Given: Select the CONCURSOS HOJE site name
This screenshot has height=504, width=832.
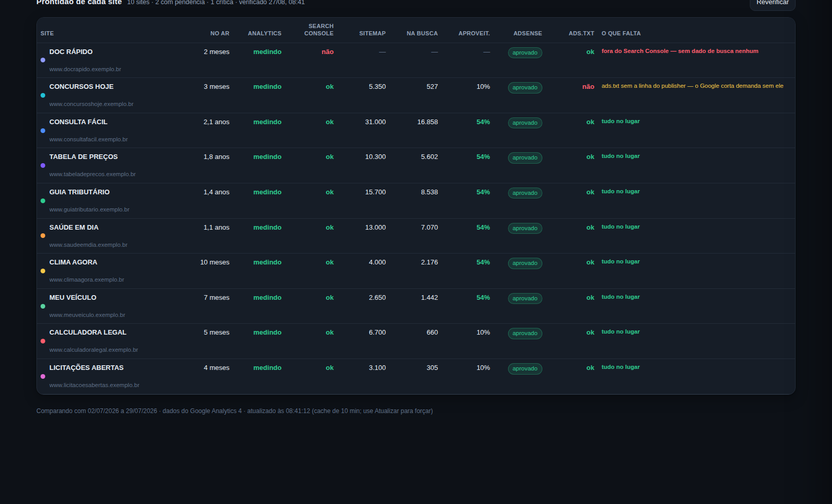Looking at the screenshot, I should coord(81,87).
